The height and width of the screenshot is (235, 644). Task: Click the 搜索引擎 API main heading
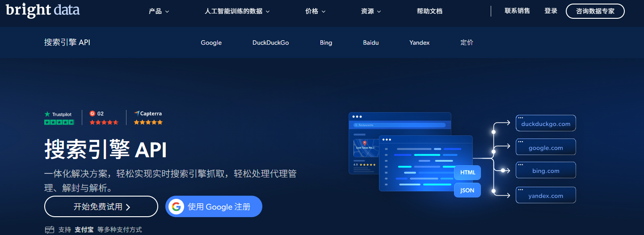tap(105, 149)
